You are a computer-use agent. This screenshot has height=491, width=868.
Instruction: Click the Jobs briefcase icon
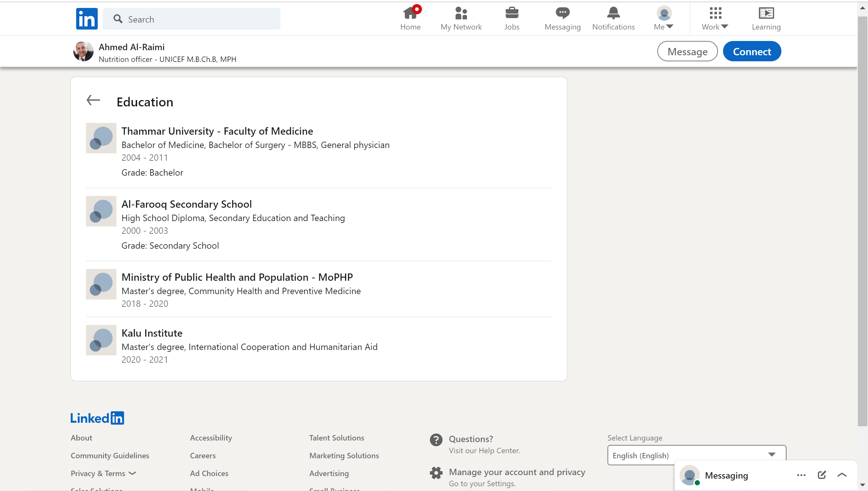[511, 13]
